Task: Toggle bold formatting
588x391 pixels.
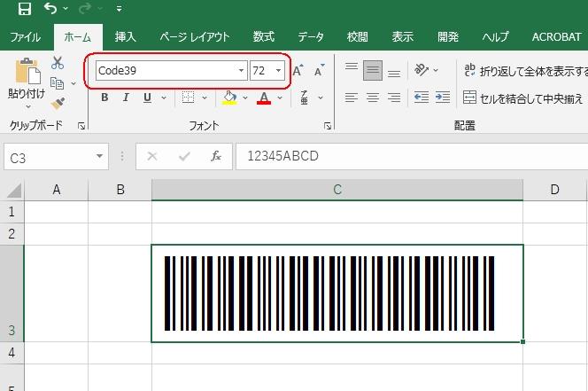Action: [x=104, y=98]
